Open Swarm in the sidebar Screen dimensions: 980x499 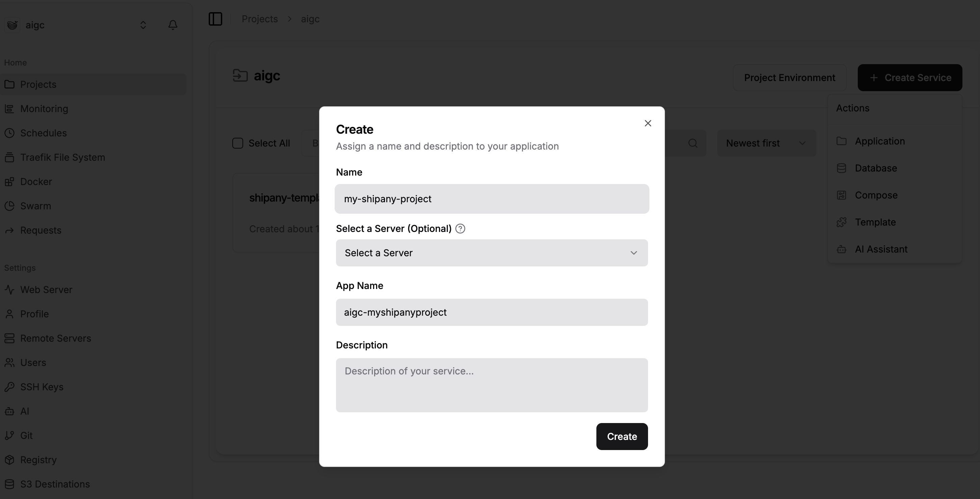click(x=35, y=206)
